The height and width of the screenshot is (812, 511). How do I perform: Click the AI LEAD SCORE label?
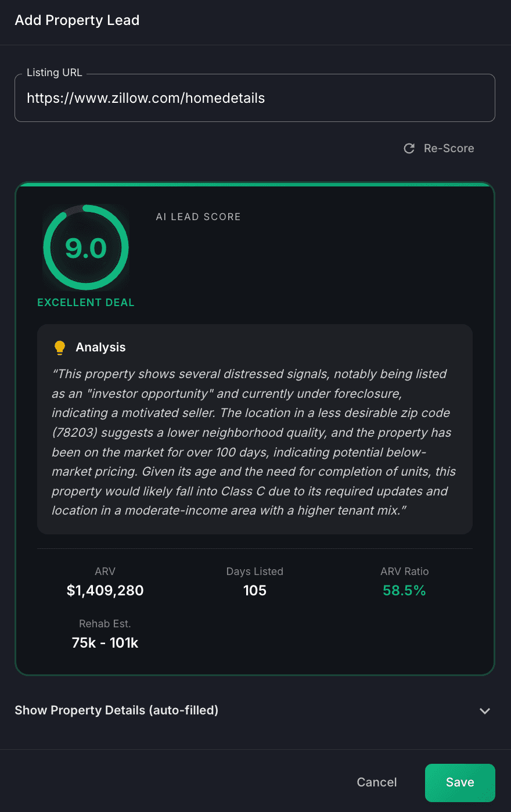pos(198,217)
